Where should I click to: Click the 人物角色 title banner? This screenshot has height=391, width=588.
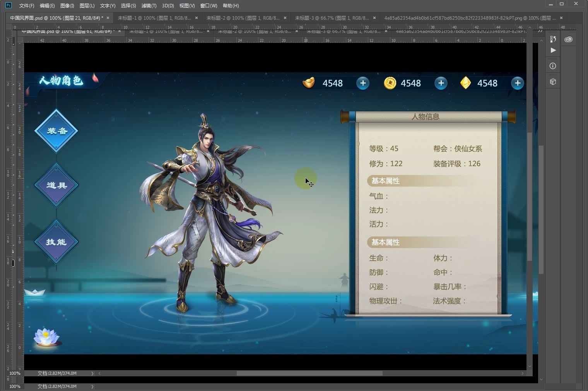61,80
